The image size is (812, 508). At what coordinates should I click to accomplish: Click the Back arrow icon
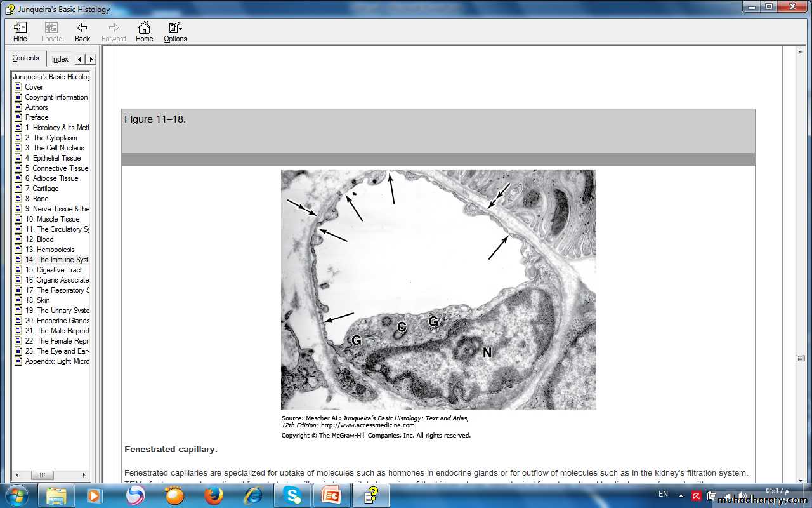click(82, 28)
